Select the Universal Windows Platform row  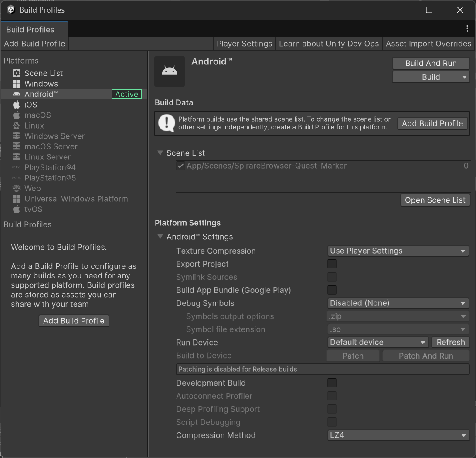tap(75, 199)
